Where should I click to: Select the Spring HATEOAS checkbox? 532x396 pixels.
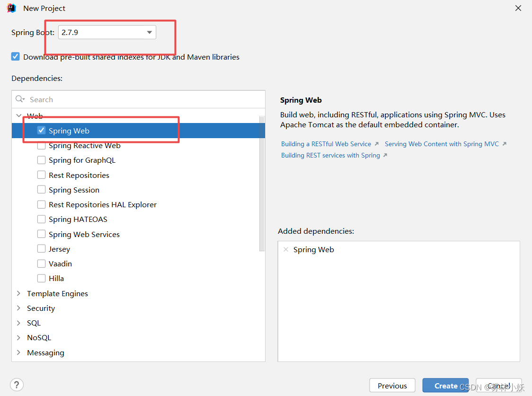(x=41, y=220)
